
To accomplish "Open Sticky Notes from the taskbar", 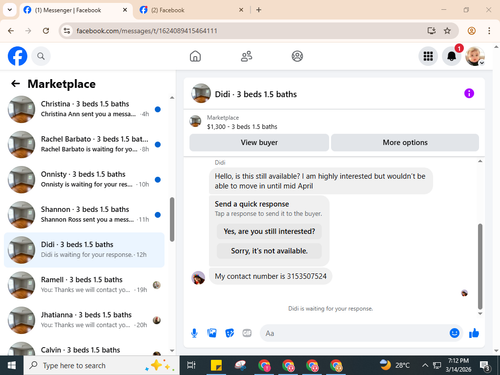I will (x=216, y=365).
